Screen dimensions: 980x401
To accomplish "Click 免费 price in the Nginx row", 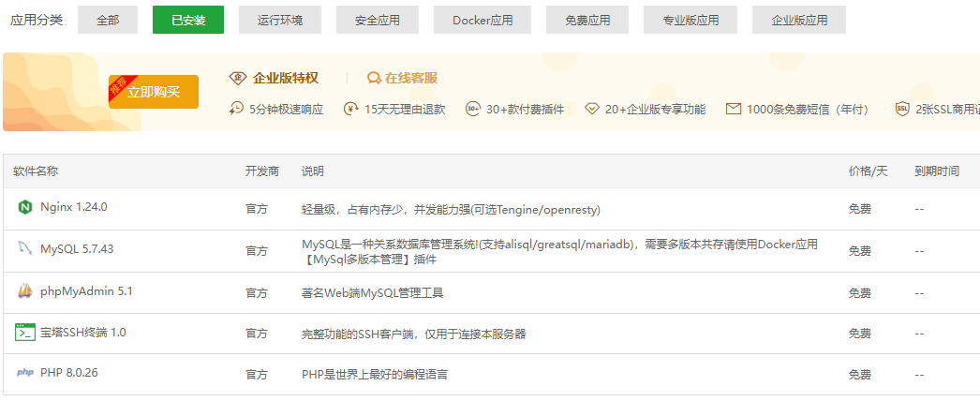I will click(x=859, y=209).
